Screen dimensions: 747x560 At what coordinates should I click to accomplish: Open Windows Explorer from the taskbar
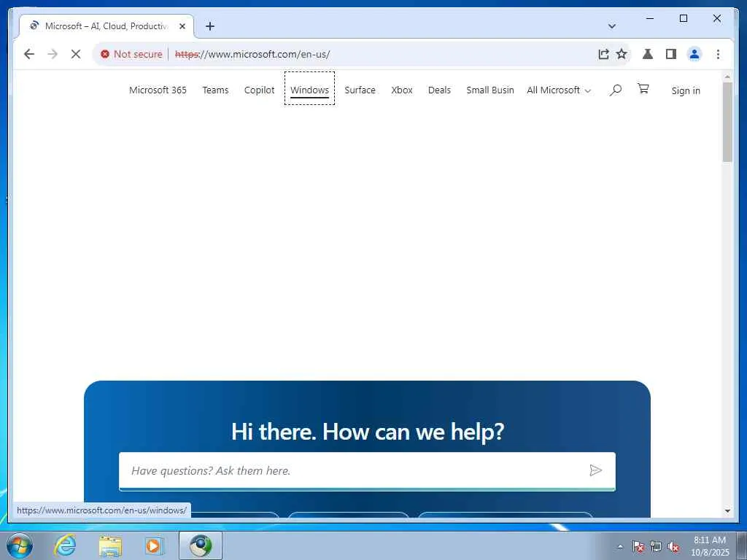click(110, 546)
